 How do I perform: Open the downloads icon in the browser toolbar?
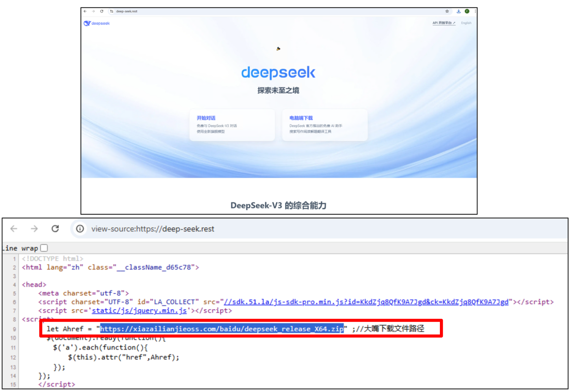pyautogui.click(x=458, y=11)
